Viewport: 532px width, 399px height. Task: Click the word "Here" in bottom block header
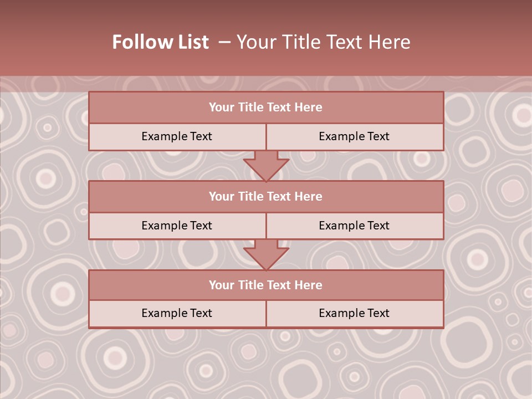coord(309,285)
